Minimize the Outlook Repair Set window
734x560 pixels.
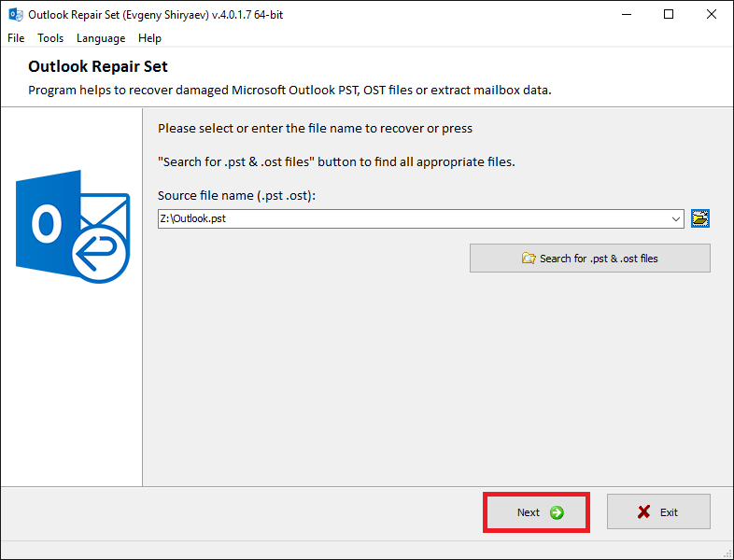(627, 15)
